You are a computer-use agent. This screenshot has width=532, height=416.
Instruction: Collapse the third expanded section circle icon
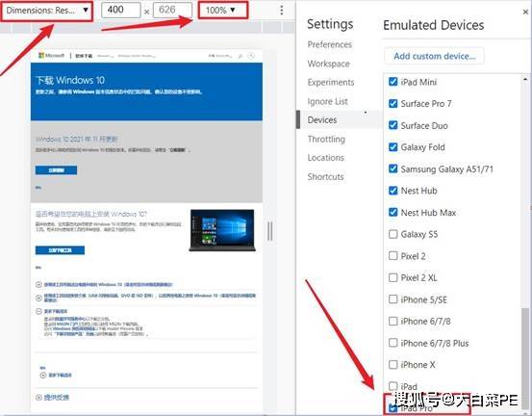(38, 311)
